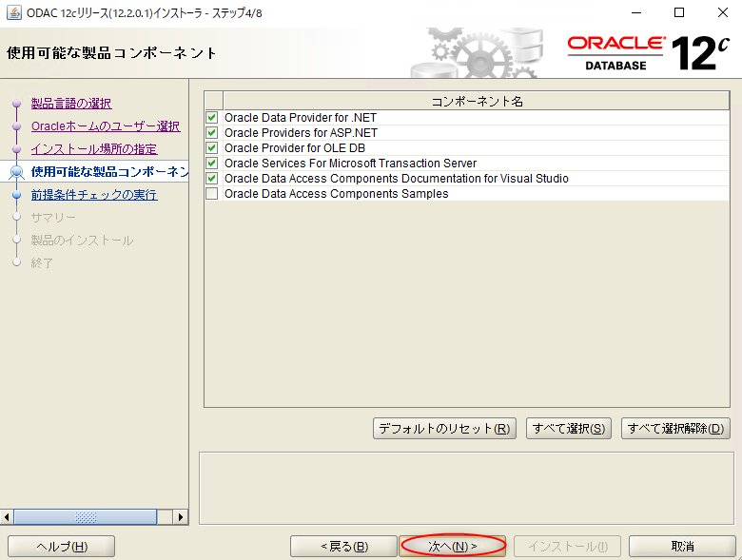Select Oracle Data Provider for .NET row text

click(x=301, y=117)
